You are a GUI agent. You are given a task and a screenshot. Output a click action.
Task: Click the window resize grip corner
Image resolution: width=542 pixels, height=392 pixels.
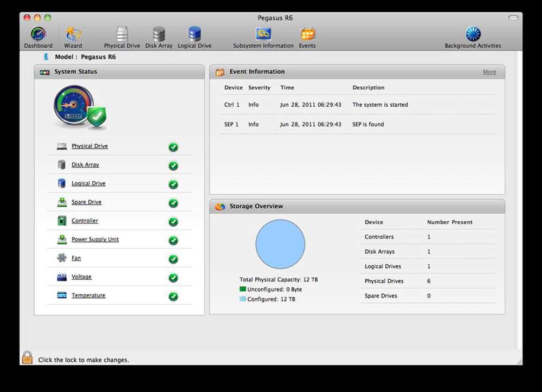(520, 362)
